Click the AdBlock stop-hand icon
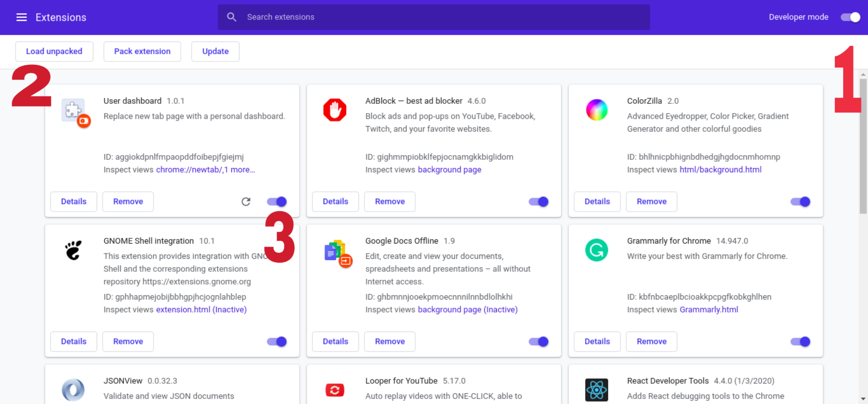The width and height of the screenshot is (868, 404). 335,110
